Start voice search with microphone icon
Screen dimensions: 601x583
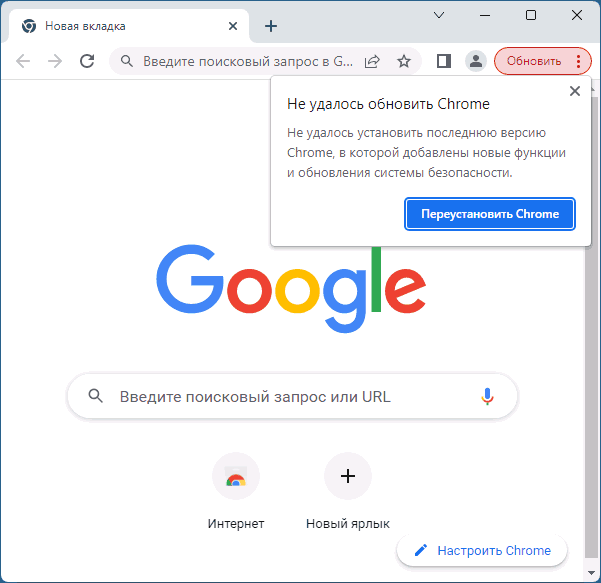487,396
